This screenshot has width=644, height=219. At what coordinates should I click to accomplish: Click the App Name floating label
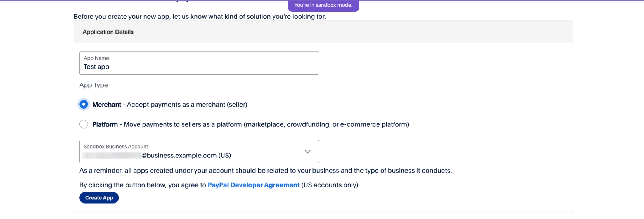(x=96, y=58)
